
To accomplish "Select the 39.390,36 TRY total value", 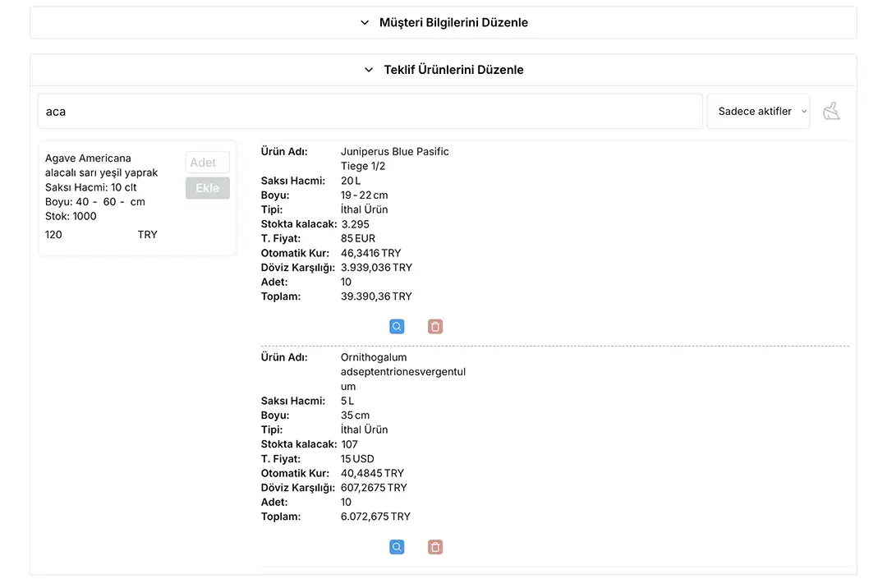I will tap(376, 296).
